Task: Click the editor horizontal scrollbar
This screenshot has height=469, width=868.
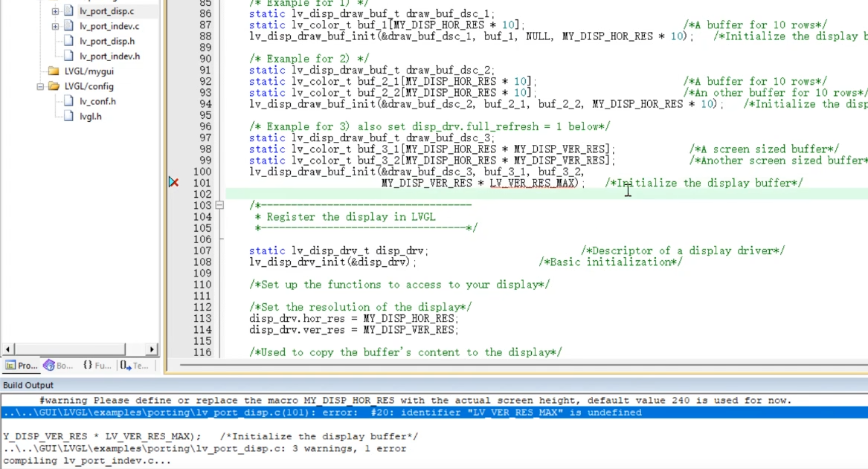Action: point(523,365)
